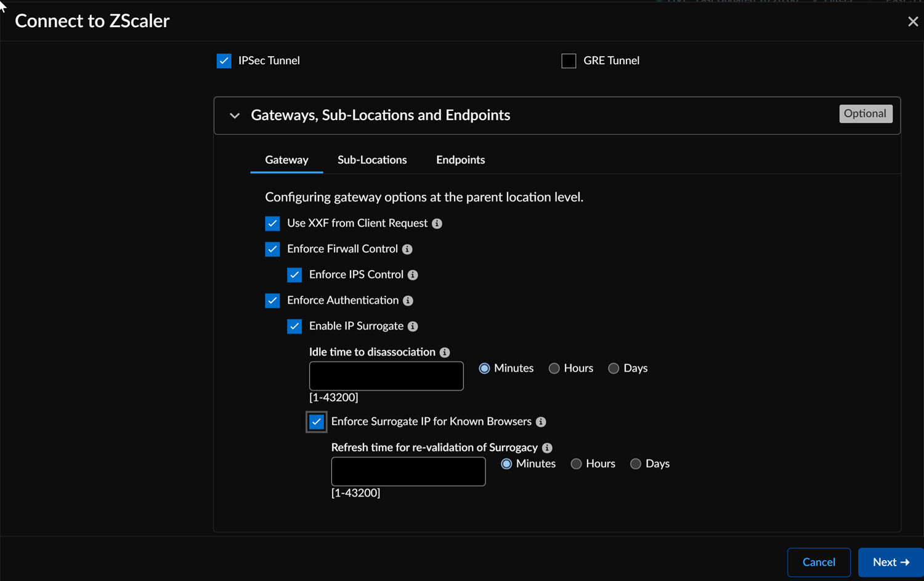The image size is (924, 581).
Task: Click the Next button
Action: 890,562
